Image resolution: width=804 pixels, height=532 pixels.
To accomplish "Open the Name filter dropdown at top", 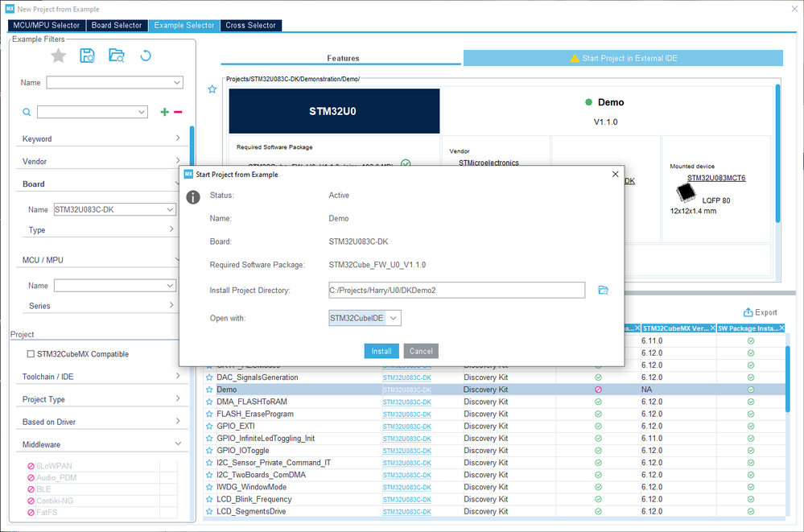I will click(x=177, y=83).
